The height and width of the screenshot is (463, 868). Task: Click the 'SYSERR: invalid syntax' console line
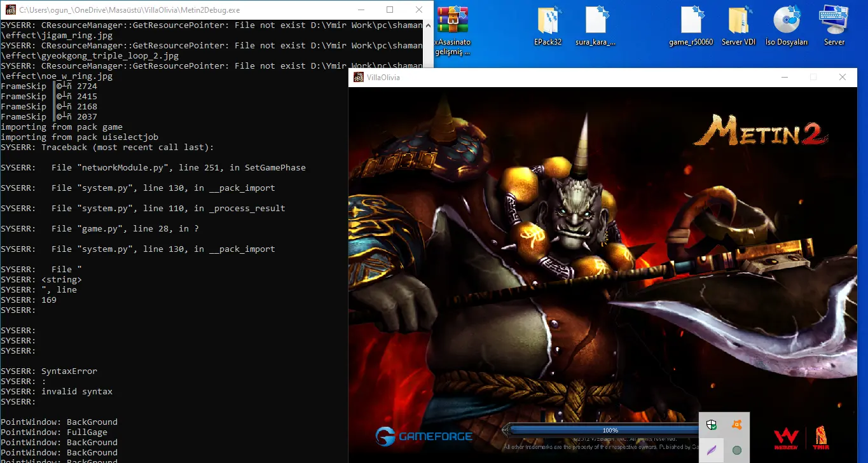(57, 392)
